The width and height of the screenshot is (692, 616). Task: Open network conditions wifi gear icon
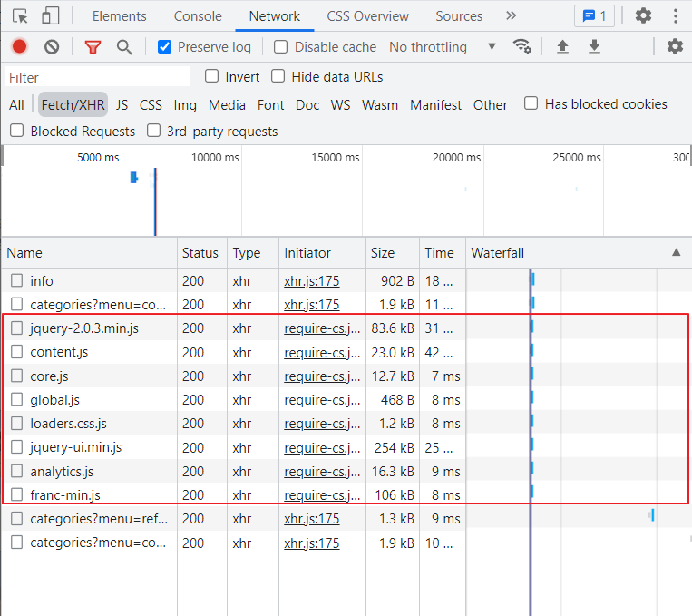tap(522, 46)
